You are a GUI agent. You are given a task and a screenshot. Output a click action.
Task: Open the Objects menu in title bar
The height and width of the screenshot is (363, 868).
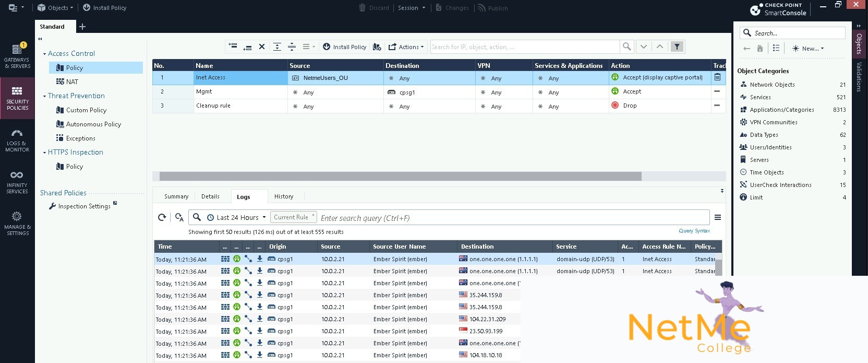(55, 8)
